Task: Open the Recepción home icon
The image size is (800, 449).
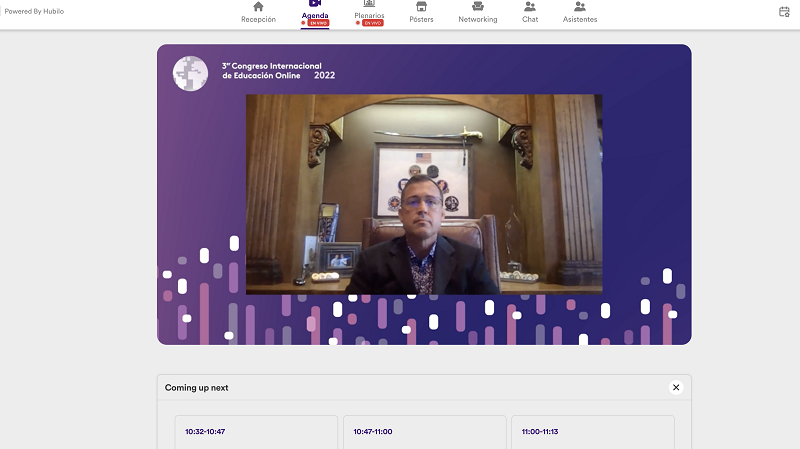Action: [258, 7]
